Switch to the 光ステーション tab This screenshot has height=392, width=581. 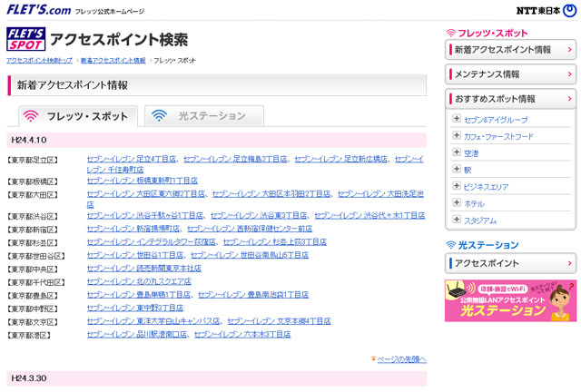204,115
